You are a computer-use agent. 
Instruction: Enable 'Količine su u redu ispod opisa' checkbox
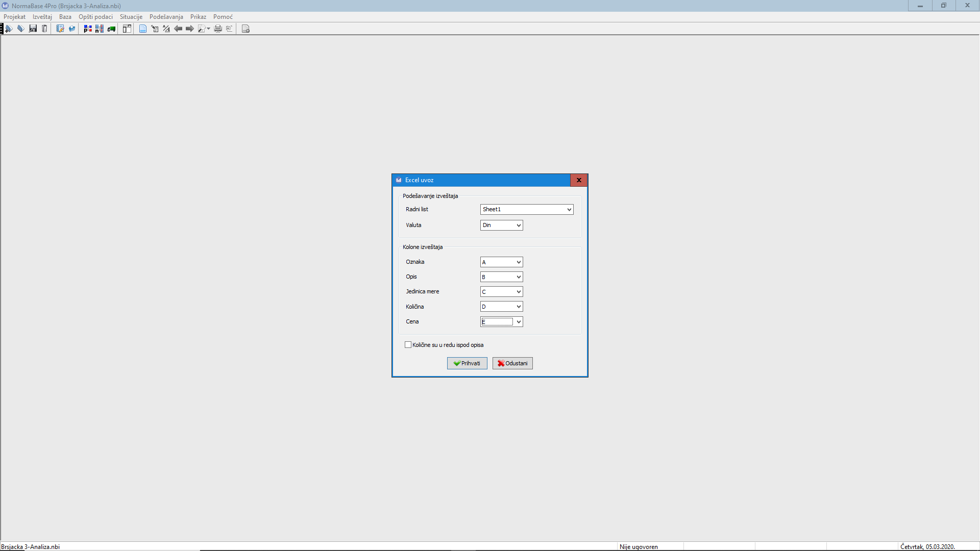tap(408, 345)
